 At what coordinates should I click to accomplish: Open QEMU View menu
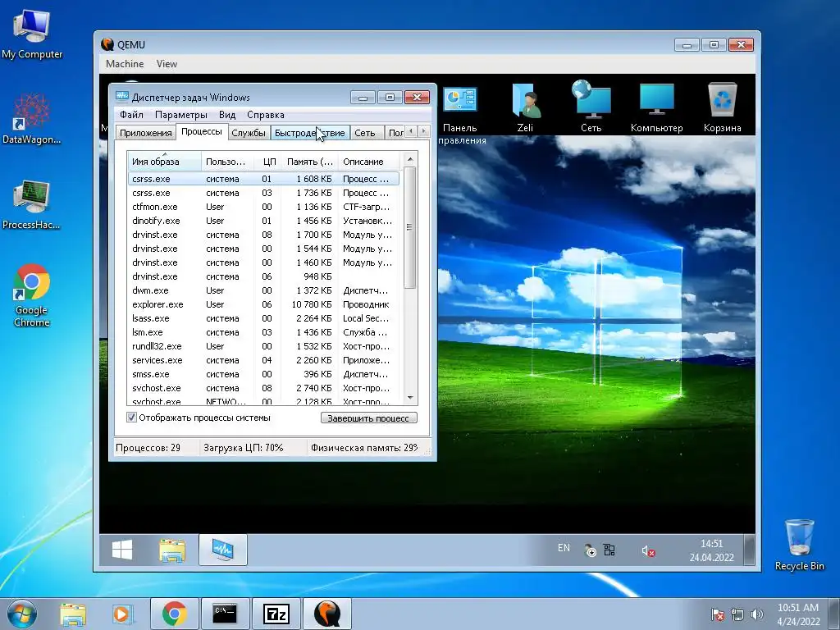[x=167, y=64]
